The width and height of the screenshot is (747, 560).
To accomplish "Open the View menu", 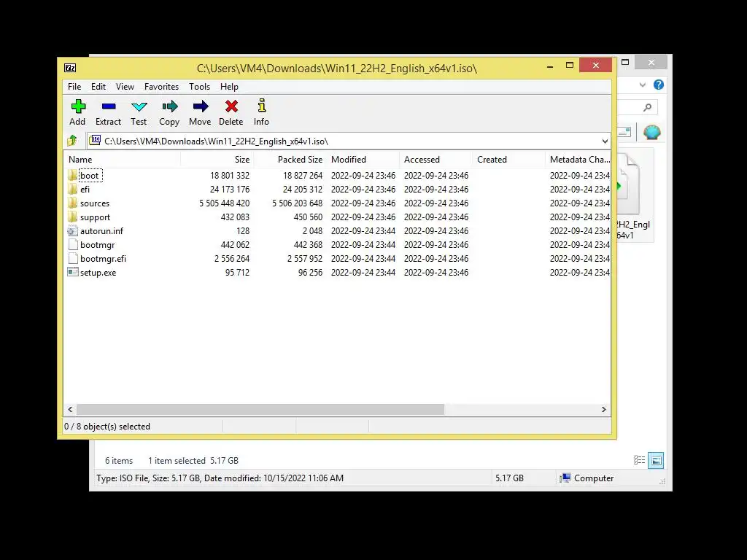I will 125,87.
